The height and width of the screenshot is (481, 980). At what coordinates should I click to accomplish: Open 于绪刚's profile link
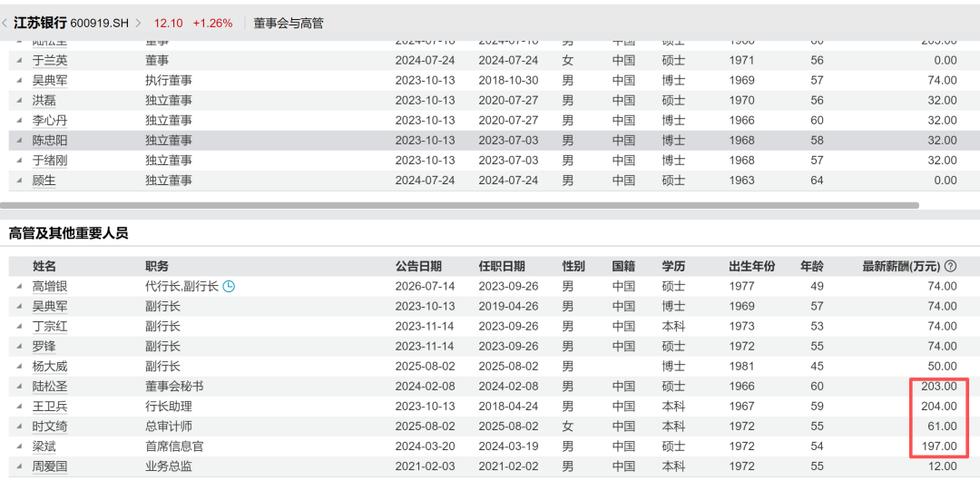[50, 161]
